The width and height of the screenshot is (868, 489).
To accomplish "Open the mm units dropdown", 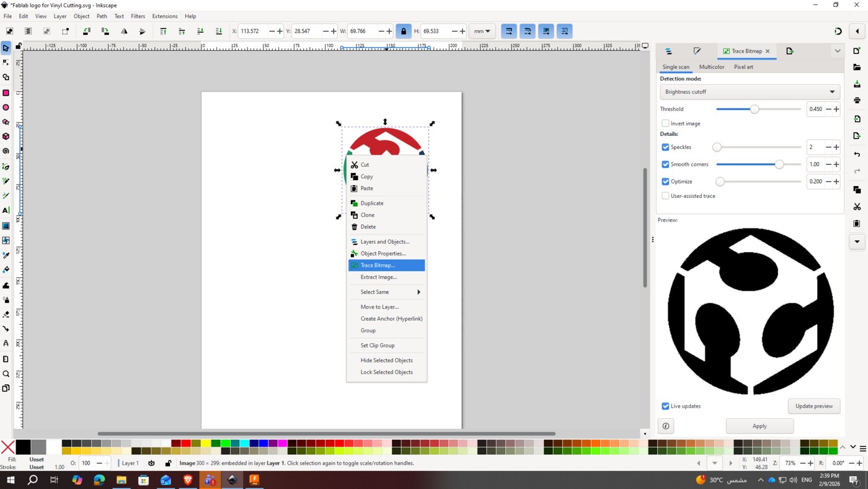I will click(482, 31).
